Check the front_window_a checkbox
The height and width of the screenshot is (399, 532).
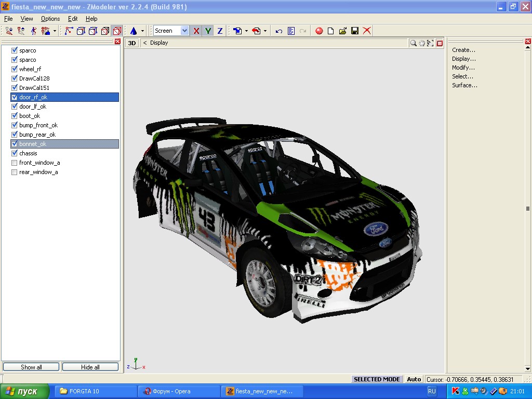click(14, 163)
